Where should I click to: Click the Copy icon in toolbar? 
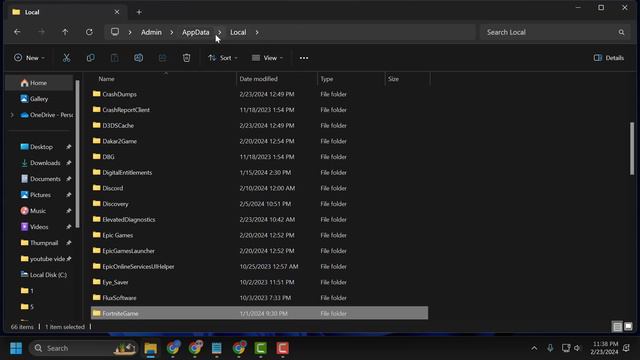[x=90, y=58]
